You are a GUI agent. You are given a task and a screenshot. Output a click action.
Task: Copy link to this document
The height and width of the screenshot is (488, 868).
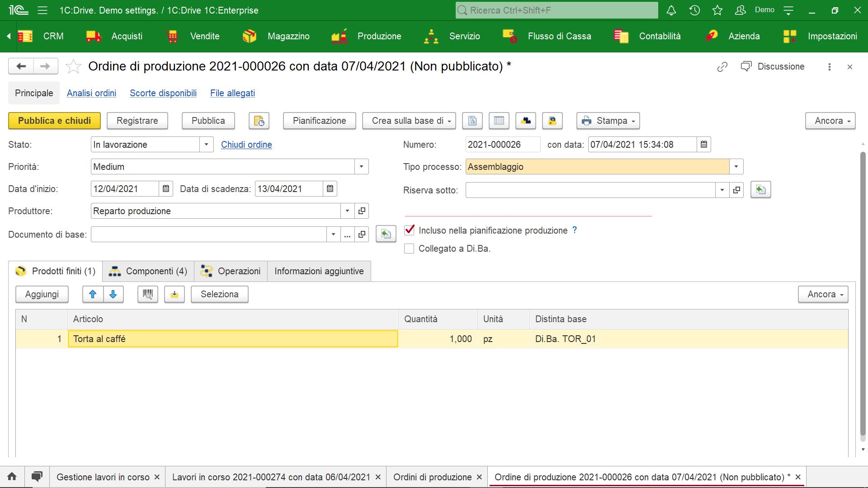722,67
